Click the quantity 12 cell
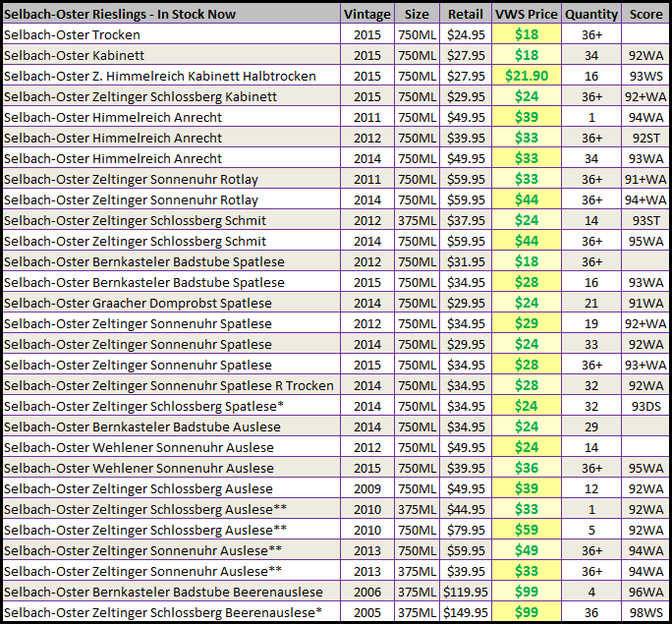Image resolution: width=672 pixels, height=624 pixels. pos(591,488)
